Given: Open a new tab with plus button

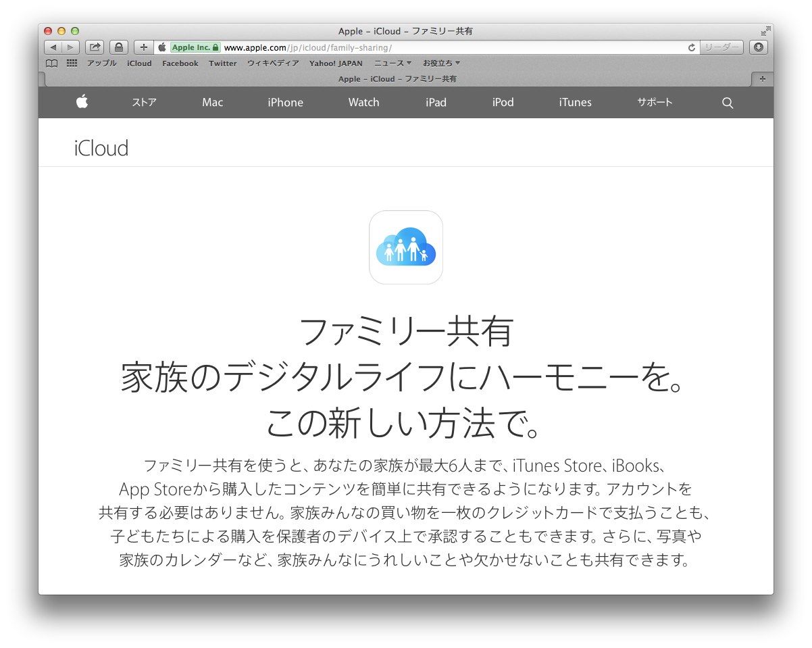Looking at the screenshot, I should 763,79.
